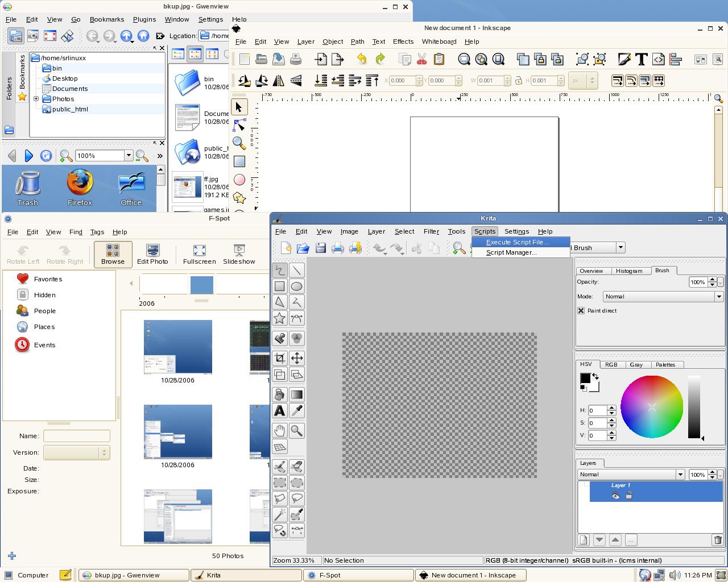Viewport: 728px width, 582px height.
Task: Uncheck the Paint direct checkbox
Action: [x=581, y=310]
